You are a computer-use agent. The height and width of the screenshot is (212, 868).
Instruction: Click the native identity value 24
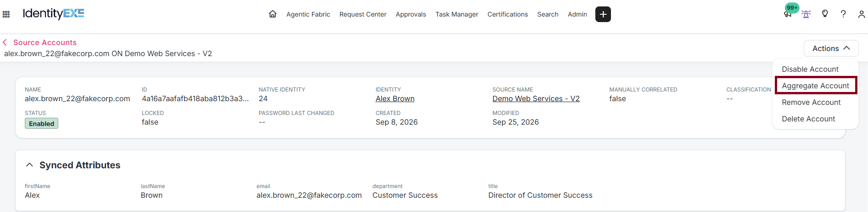pyautogui.click(x=263, y=98)
